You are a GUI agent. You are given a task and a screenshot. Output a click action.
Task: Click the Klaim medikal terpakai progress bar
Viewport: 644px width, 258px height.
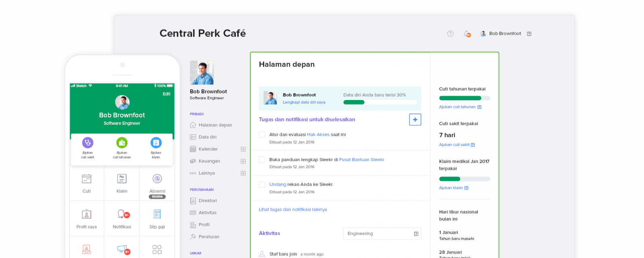[464, 179]
